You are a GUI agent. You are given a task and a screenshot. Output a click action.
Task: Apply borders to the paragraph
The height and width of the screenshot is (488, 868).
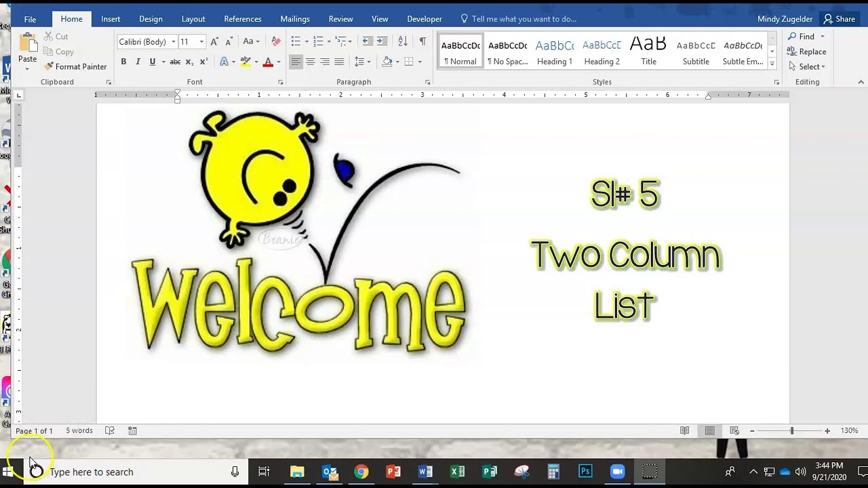pos(409,62)
